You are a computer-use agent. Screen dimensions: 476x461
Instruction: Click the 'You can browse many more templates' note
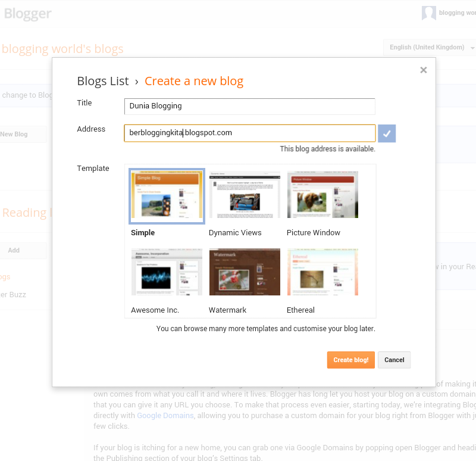coord(265,329)
